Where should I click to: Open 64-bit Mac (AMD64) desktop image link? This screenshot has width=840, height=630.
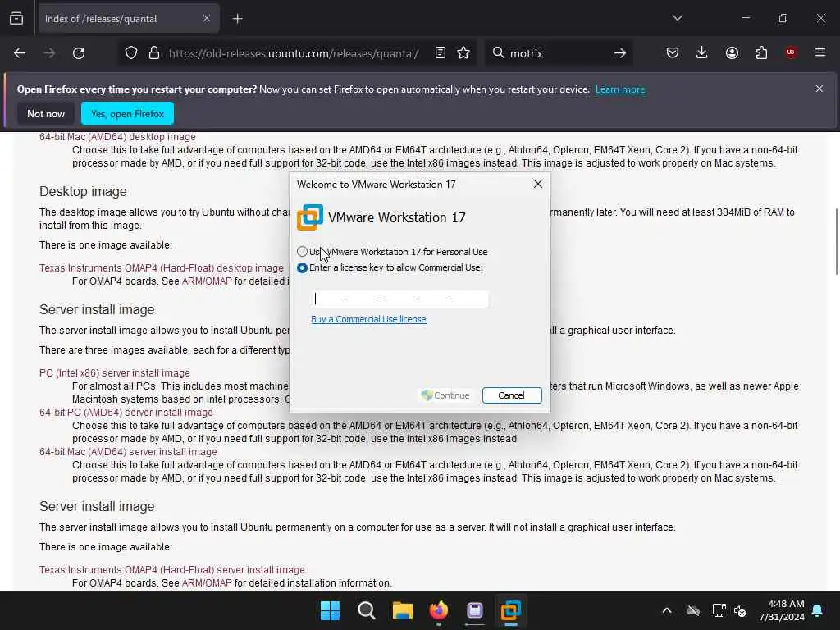pos(117,137)
